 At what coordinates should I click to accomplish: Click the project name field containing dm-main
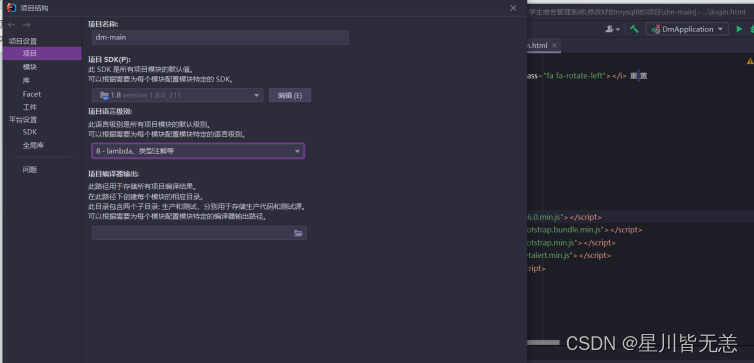coord(220,38)
